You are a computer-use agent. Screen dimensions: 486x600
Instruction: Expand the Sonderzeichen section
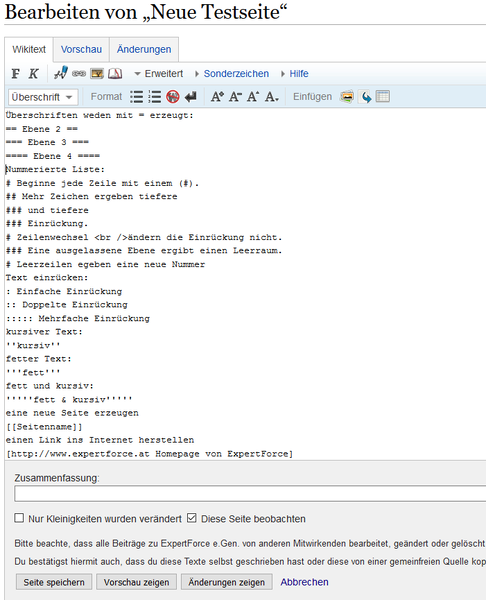click(x=232, y=73)
